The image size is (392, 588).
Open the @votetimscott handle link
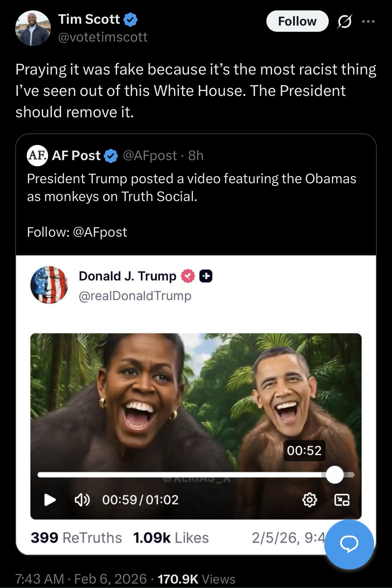point(103,37)
